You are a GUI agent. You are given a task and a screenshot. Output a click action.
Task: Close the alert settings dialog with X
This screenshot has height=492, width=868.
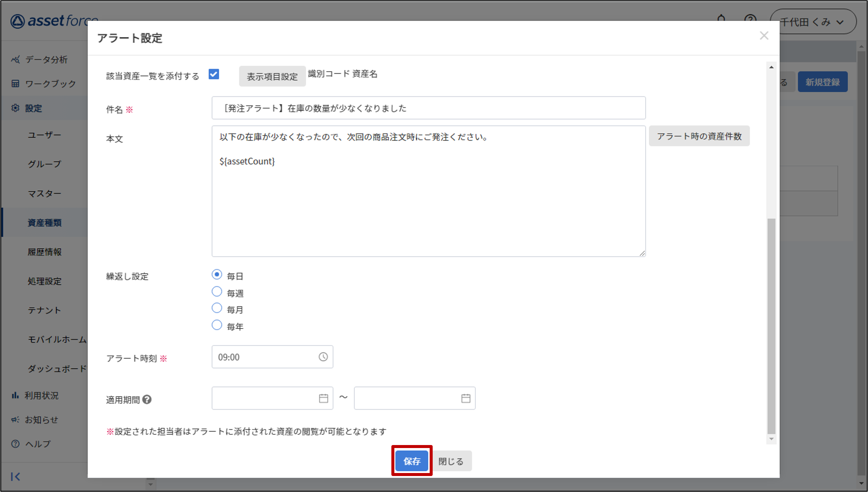coord(764,36)
